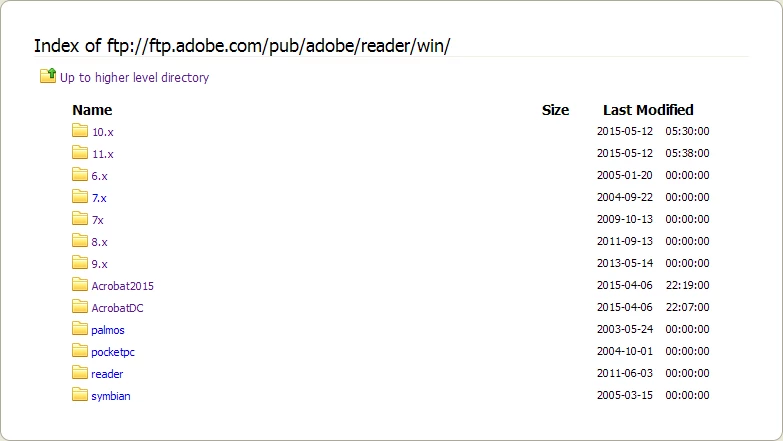Open the 9.x directory link
The image size is (783, 441).
(99, 264)
